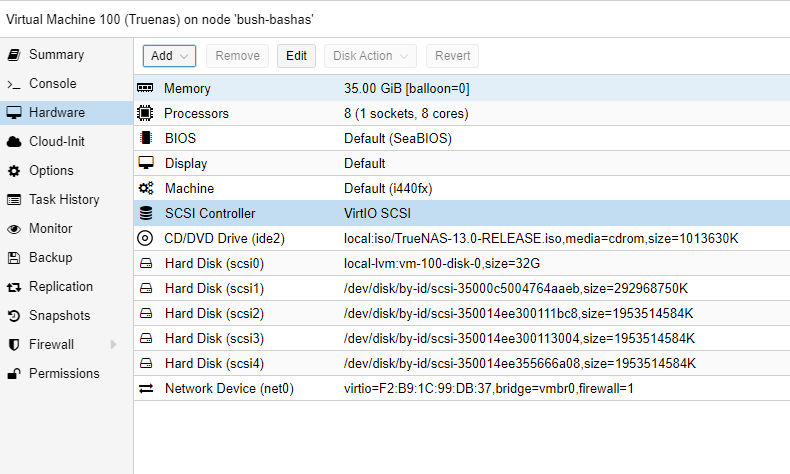This screenshot has width=790, height=474.
Task: Click the Console terminal prompt icon
Action: coord(14,84)
